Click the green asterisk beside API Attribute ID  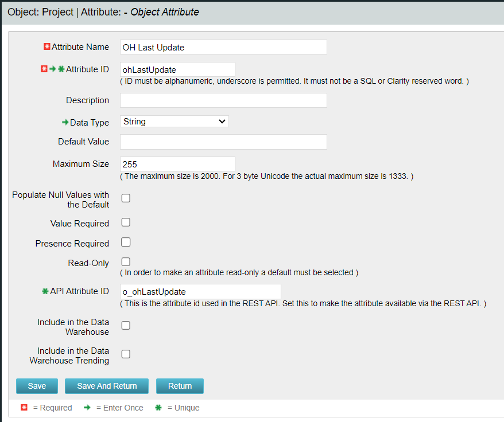click(x=45, y=291)
